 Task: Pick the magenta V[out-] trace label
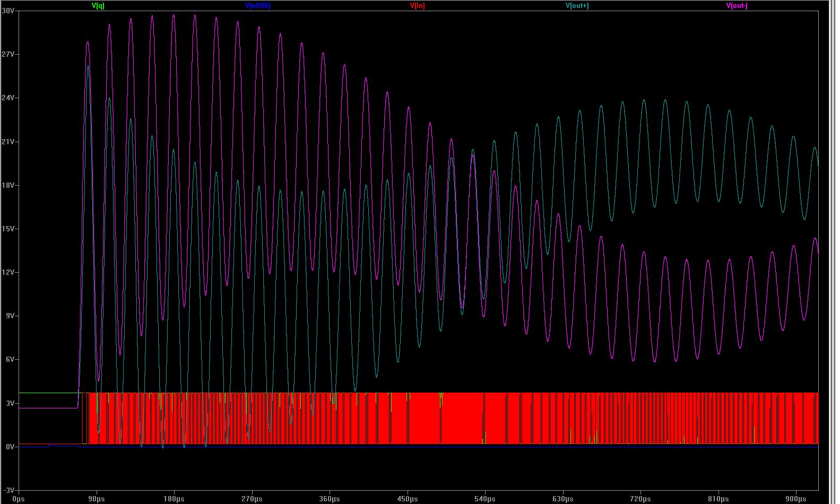(x=737, y=6)
